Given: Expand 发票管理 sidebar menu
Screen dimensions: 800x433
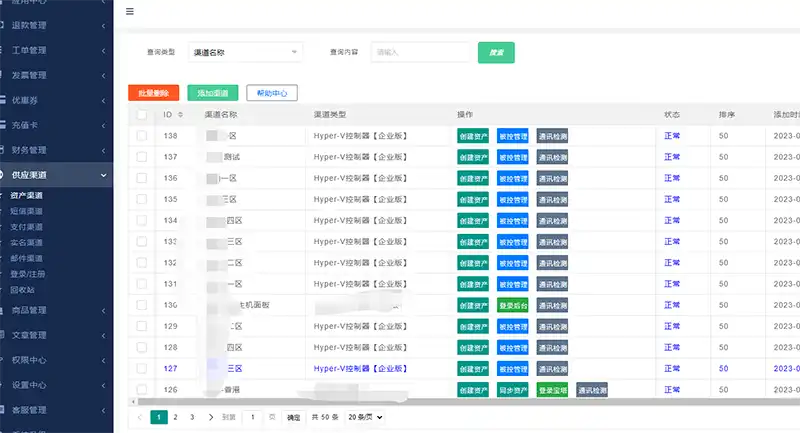Looking at the screenshot, I should pyautogui.click(x=55, y=75).
